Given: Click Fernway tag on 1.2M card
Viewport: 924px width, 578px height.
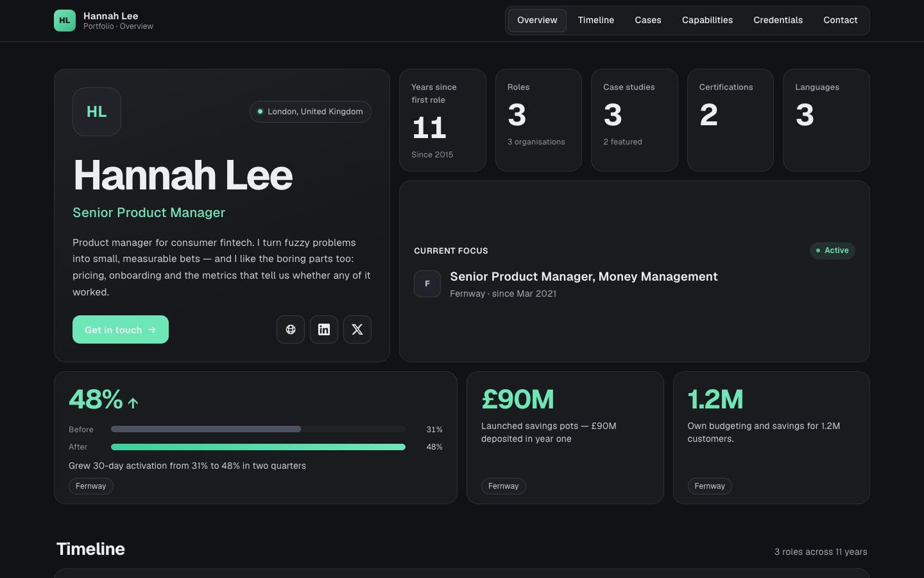Looking at the screenshot, I should point(710,486).
